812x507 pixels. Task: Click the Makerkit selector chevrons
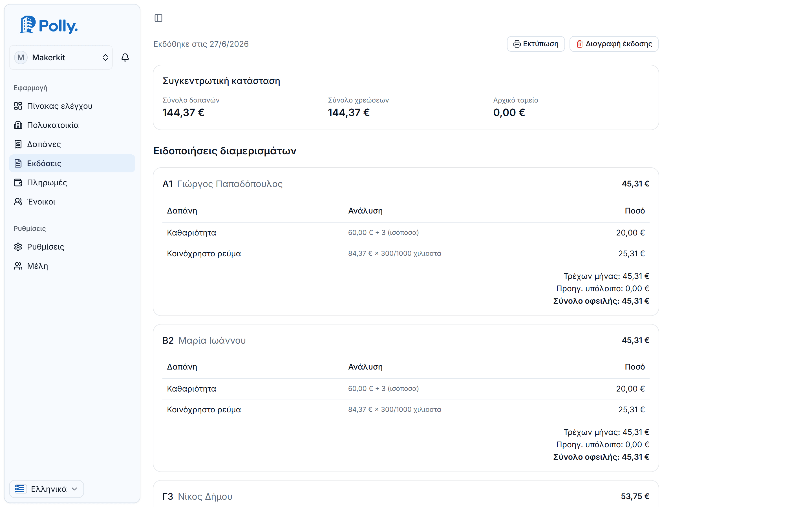tap(105, 58)
